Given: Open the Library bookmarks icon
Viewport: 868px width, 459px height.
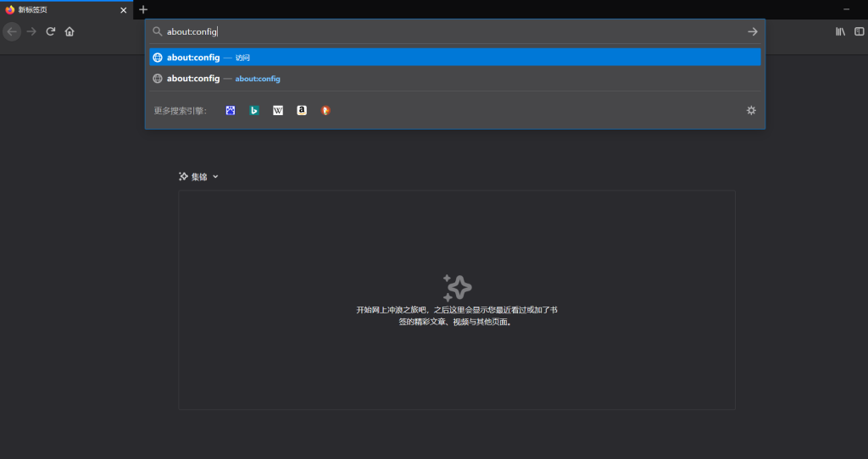Looking at the screenshot, I should 840,31.
